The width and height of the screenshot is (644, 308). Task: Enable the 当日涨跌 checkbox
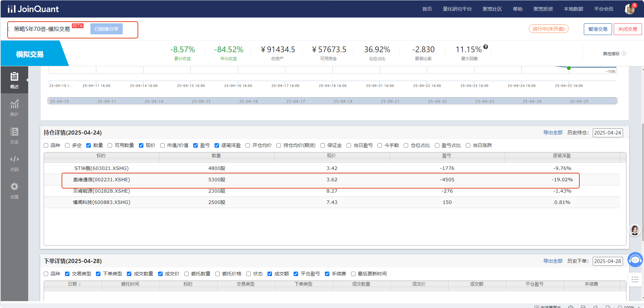[468, 146]
